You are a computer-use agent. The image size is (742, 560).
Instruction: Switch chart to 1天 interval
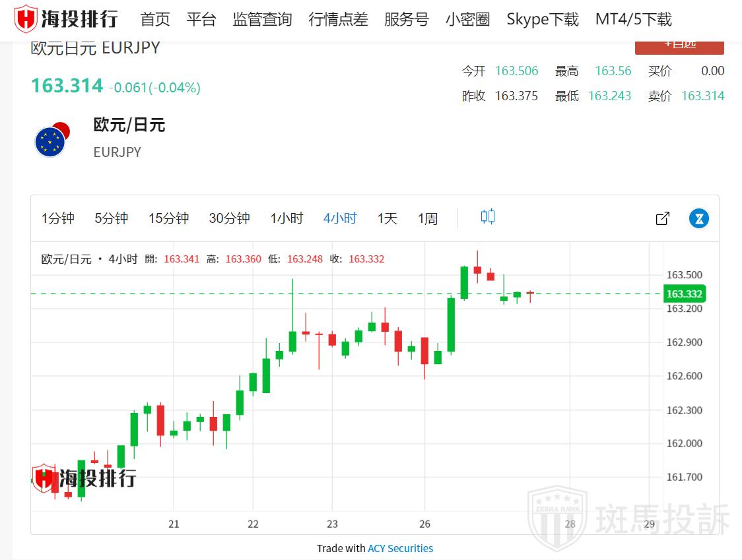[388, 218]
